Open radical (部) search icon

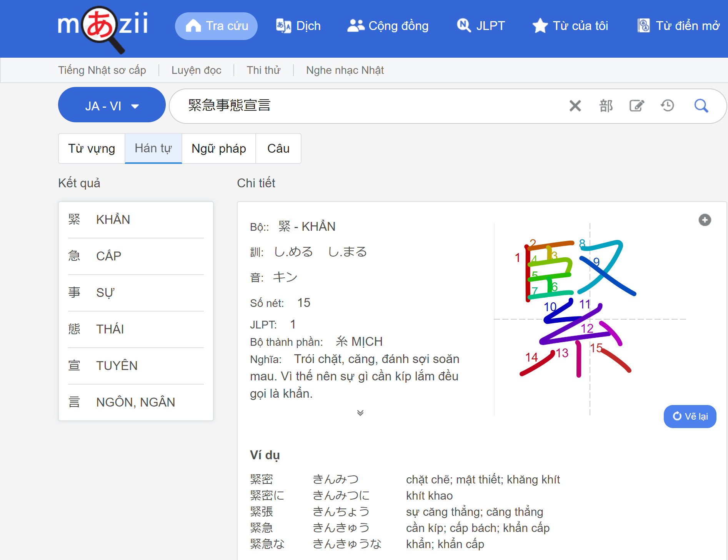click(x=606, y=105)
